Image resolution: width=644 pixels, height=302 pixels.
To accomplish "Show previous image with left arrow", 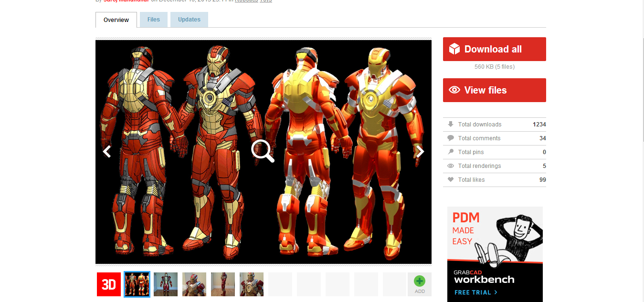I will 107,152.
